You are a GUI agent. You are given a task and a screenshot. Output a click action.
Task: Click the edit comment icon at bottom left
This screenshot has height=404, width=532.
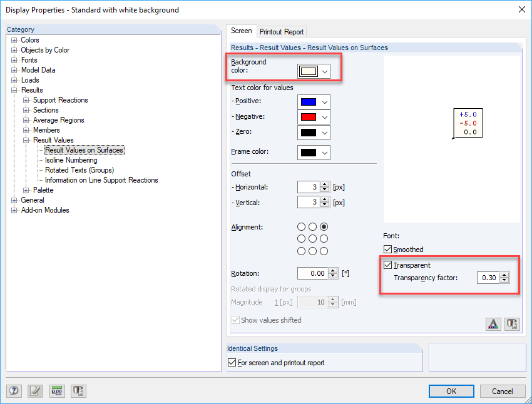[35, 390]
